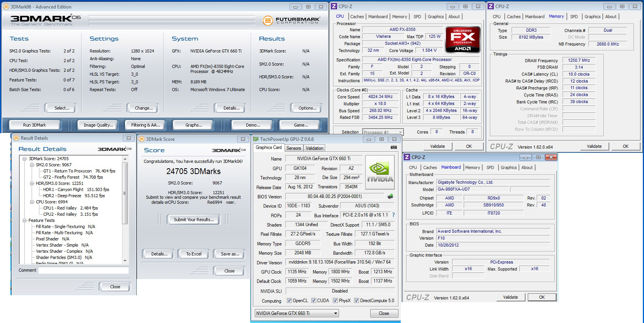Open the GPU selector dropdown in GPU-Z

point(297,313)
